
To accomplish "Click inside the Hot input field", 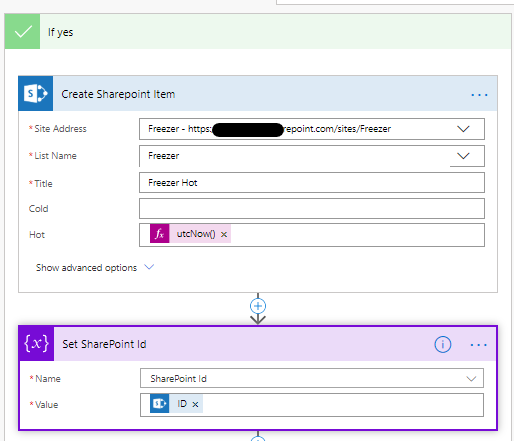I will tap(312, 235).
